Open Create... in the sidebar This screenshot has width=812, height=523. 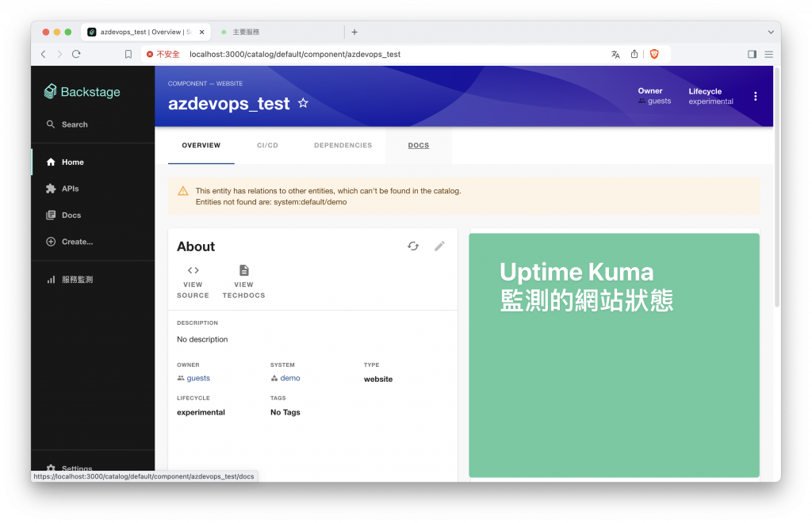(94, 241)
